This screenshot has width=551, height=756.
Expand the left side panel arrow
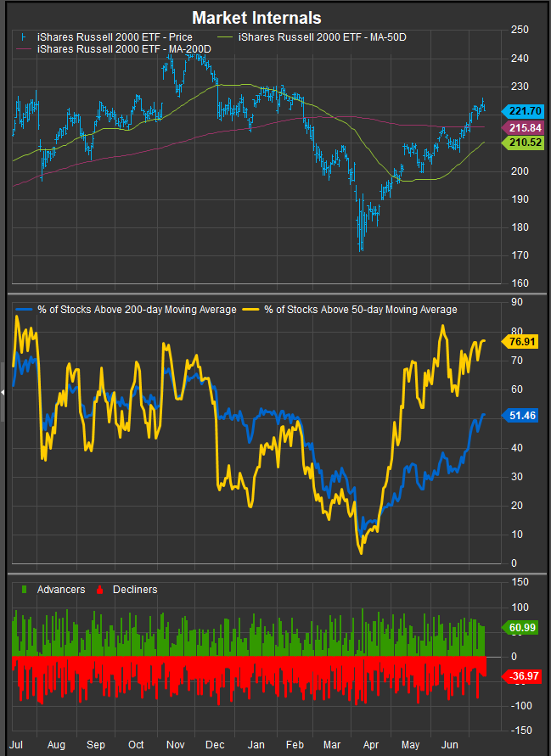click(x=3, y=391)
